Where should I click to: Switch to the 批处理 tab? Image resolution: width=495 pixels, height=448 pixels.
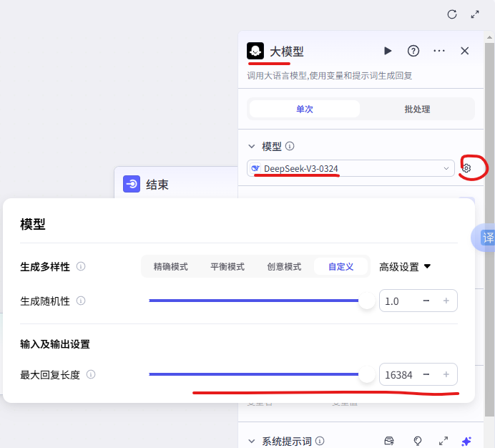click(x=417, y=109)
